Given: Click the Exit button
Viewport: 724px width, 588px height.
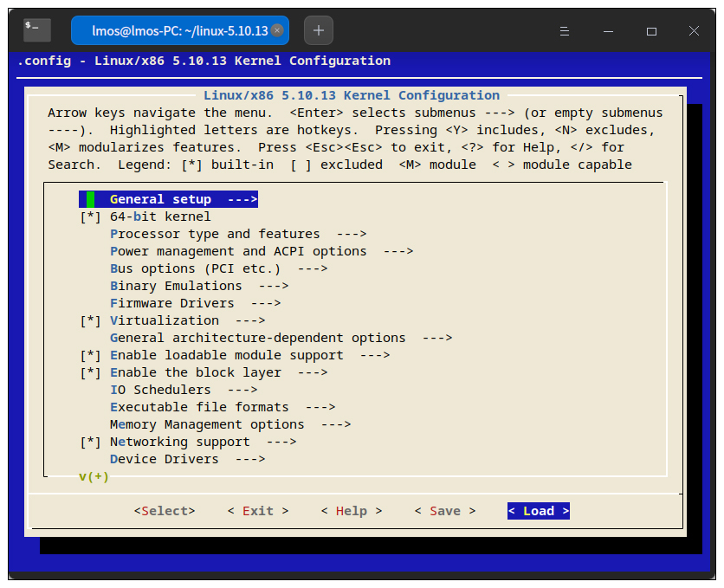Looking at the screenshot, I should click(258, 511).
